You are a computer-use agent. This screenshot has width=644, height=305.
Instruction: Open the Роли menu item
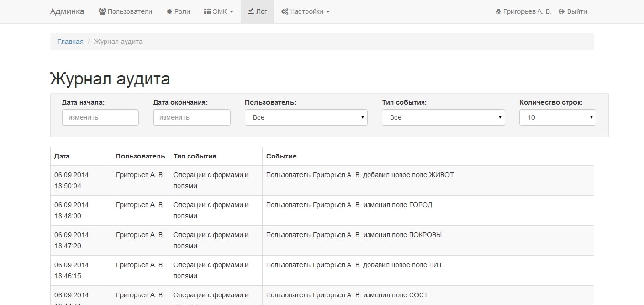click(178, 11)
